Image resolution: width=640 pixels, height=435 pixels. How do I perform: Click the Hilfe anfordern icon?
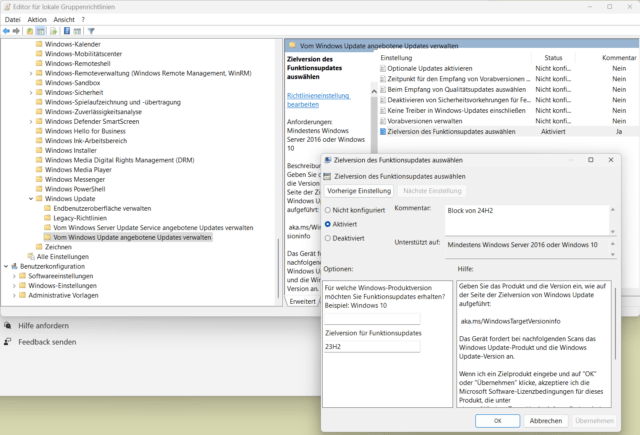tap(8, 325)
